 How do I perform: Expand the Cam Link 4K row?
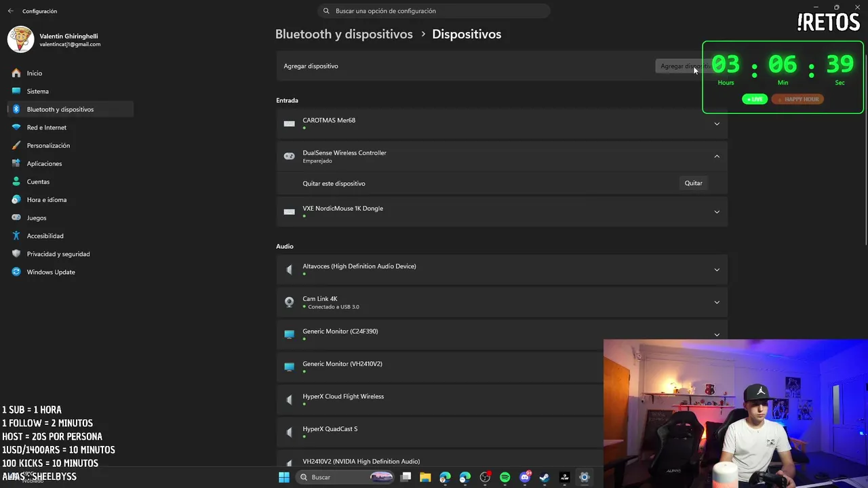502,302
